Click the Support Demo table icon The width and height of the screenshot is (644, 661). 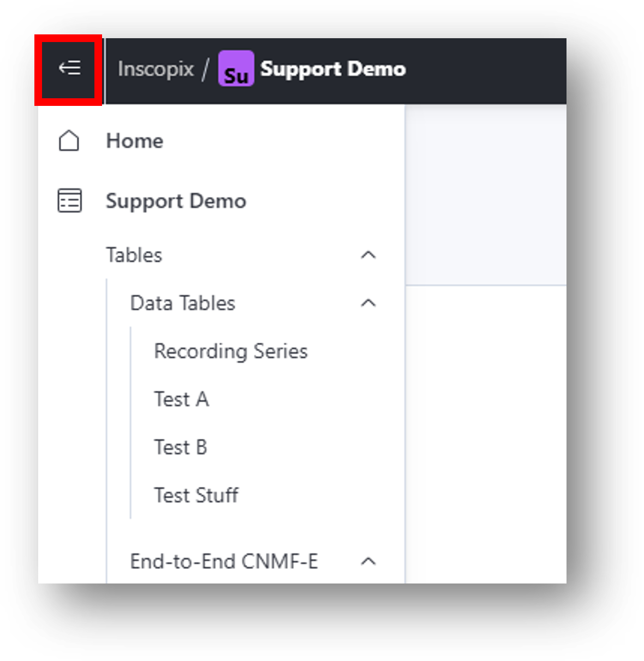(69, 200)
